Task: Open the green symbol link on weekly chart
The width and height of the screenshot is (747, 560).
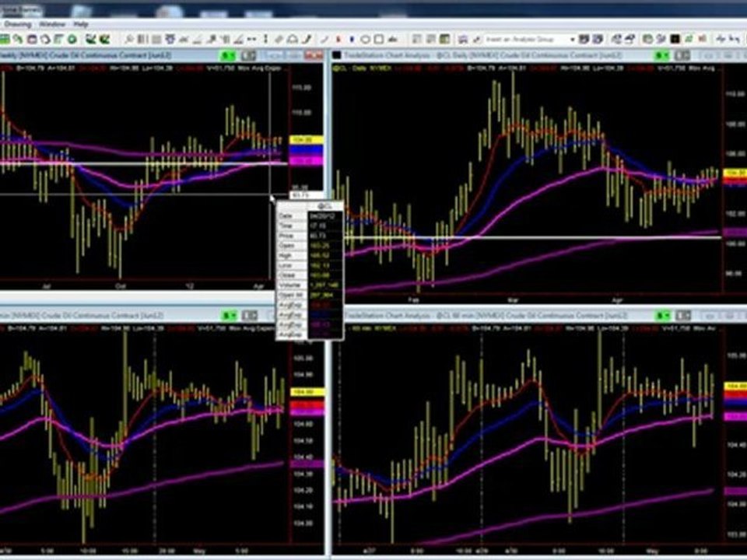Action: (x=228, y=56)
